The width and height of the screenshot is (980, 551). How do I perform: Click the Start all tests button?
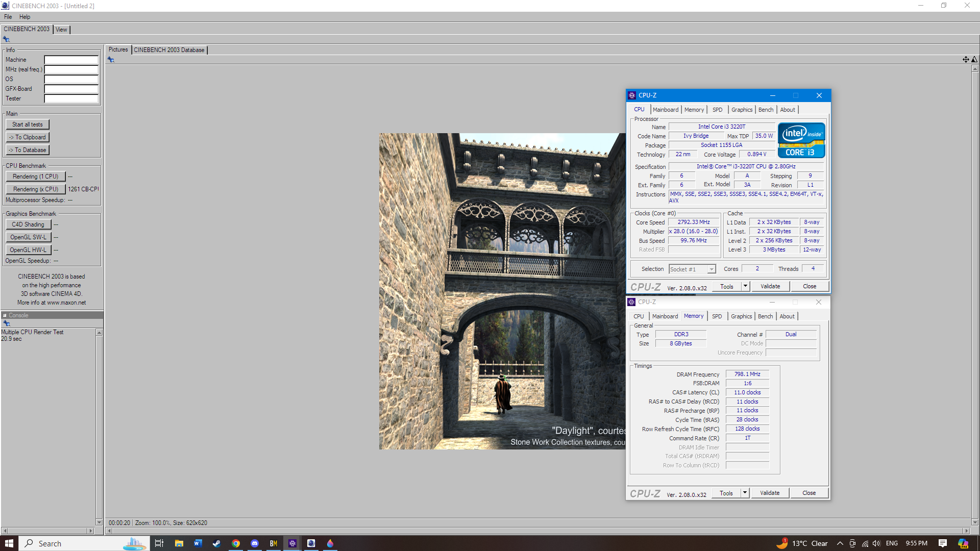(28, 124)
